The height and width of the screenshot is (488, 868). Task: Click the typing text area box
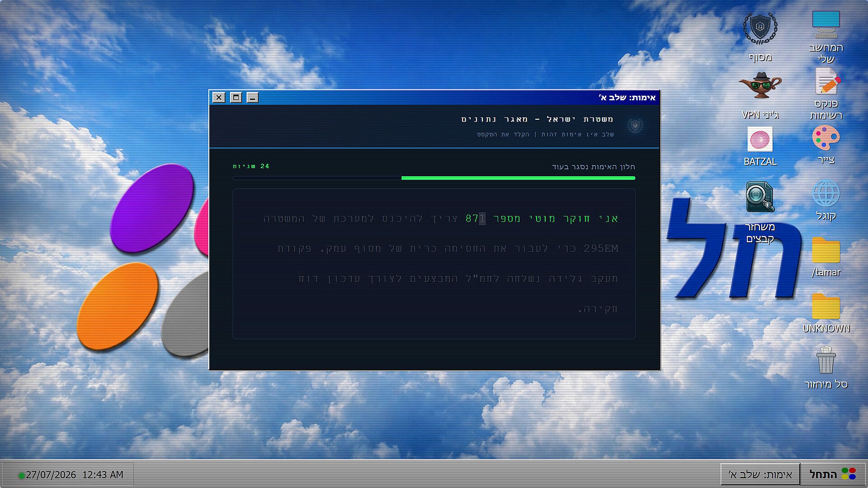pos(434,264)
